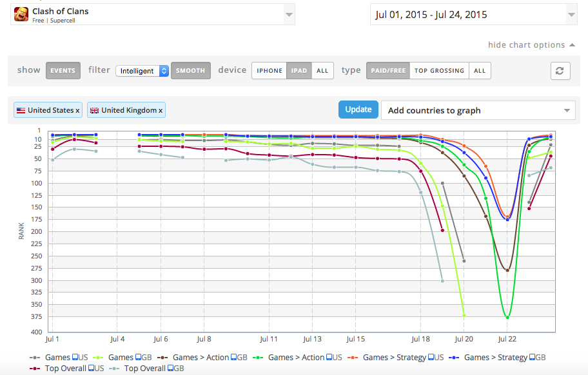
Task: Open the app selector dropdown arrow
Action: tap(289, 14)
